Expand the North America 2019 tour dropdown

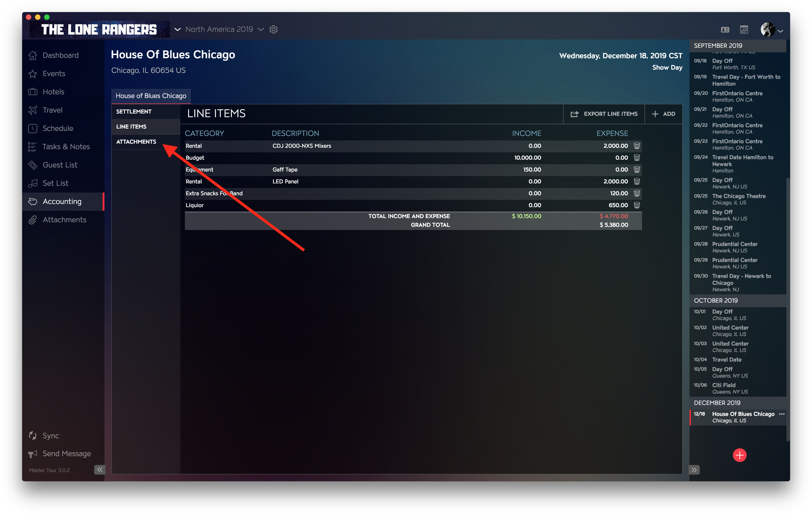tap(261, 29)
